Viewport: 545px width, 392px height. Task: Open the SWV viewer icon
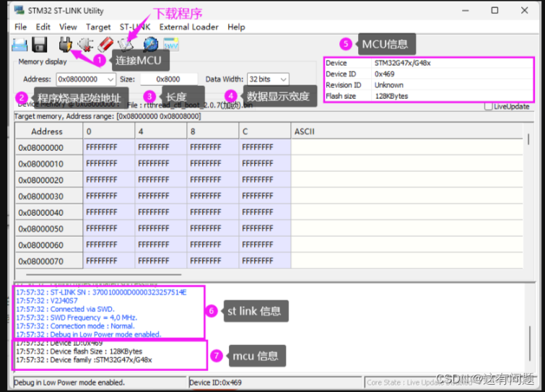(170, 45)
